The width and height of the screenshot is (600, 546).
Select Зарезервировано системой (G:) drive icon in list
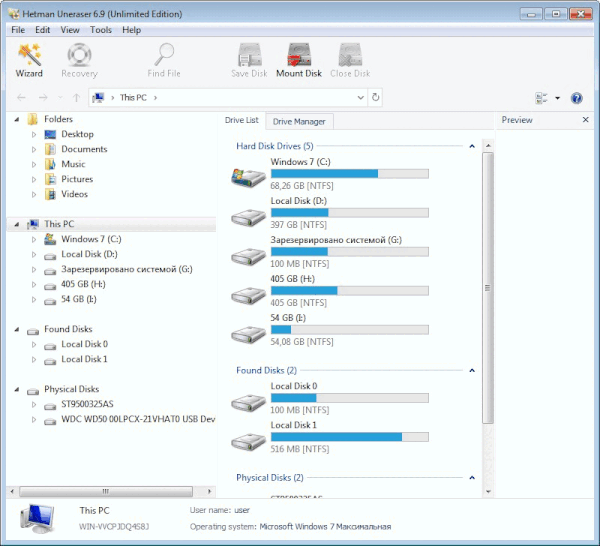(x=248, y=257)
